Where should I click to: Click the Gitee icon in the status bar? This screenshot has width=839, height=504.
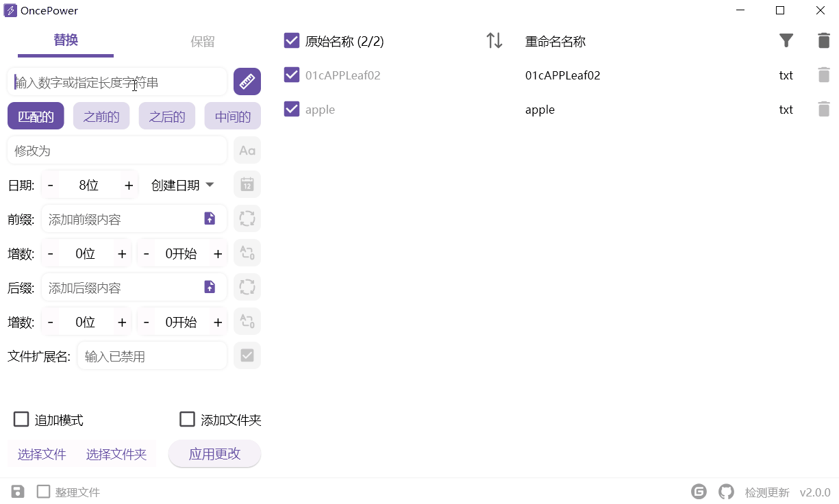coord(699,491)
